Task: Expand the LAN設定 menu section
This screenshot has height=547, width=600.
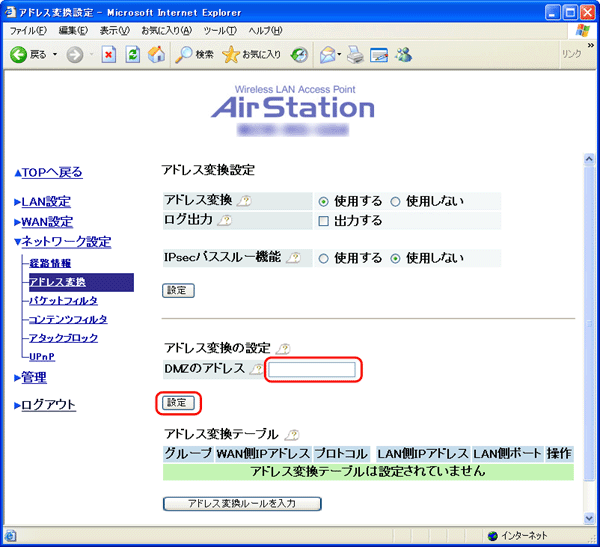Action: coord(46,202)
